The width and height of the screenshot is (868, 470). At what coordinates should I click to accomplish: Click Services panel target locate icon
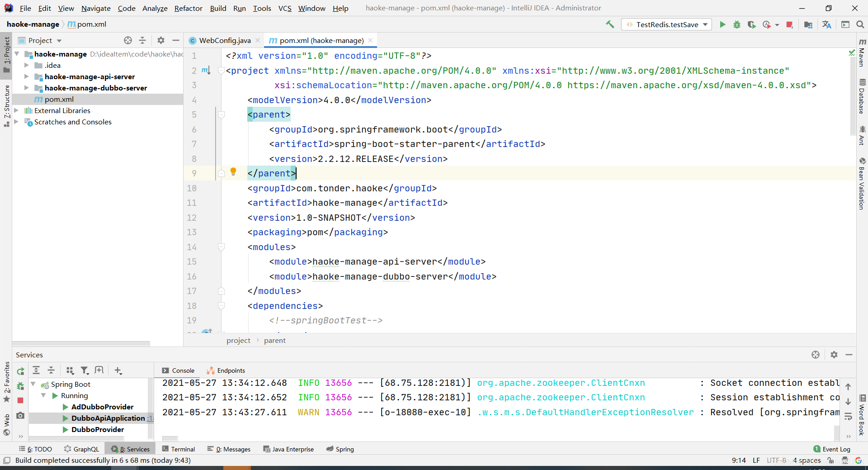tap(816, 355)
